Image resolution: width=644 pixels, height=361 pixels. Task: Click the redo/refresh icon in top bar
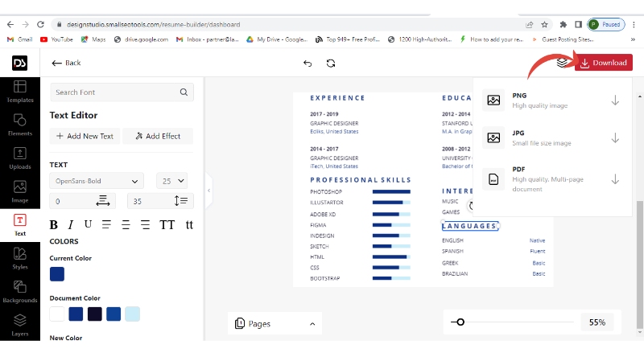point(331,63)
